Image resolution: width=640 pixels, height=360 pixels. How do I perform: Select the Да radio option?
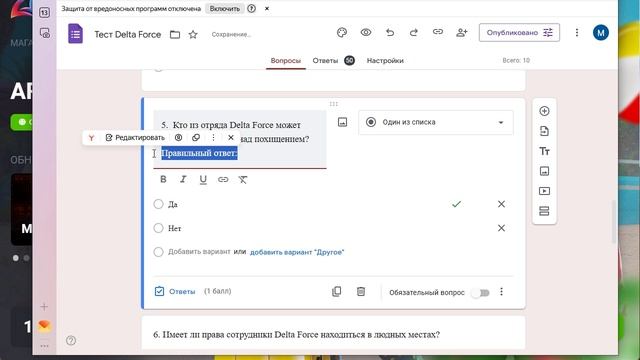(158, 204)
